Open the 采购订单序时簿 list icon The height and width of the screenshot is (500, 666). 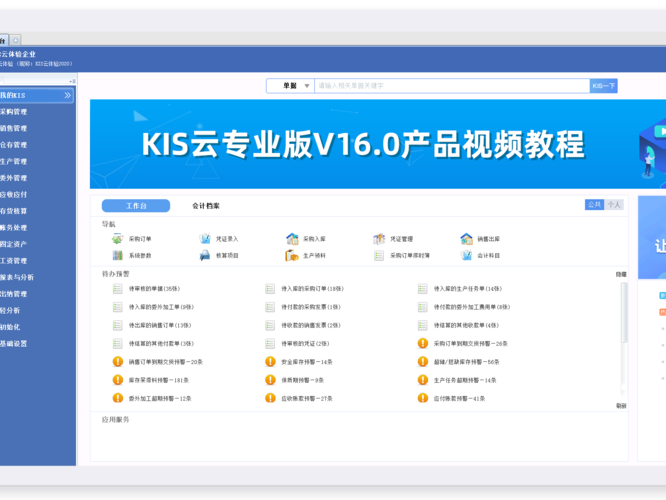[x=379, y=255]
